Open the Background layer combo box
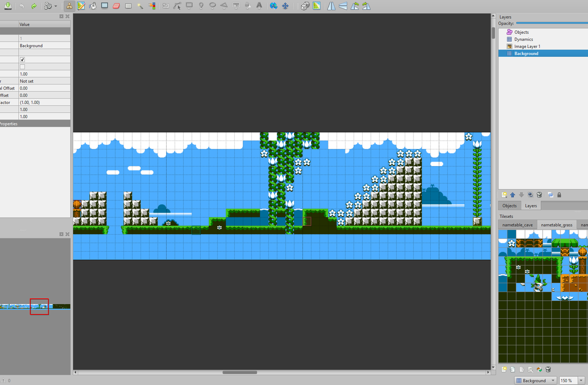Viewport: 588px width, 385px height. pos(535,381)
